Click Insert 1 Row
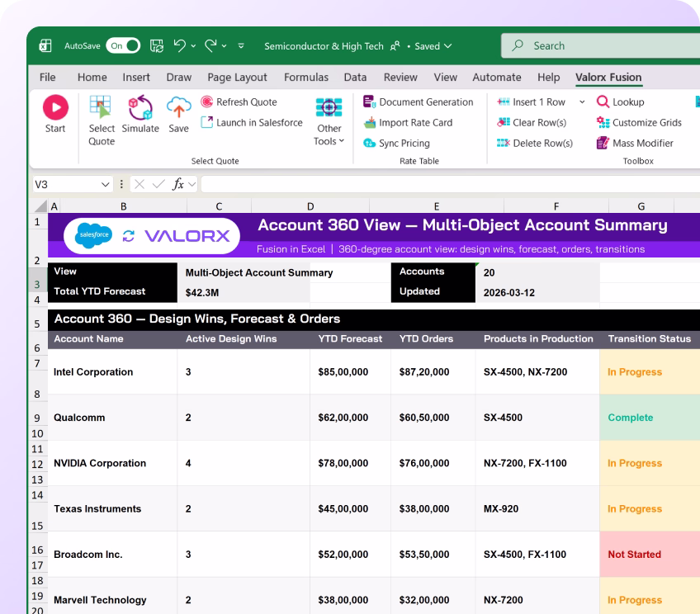The width and height of the screenshot is (700, 614). click(532, 102)
